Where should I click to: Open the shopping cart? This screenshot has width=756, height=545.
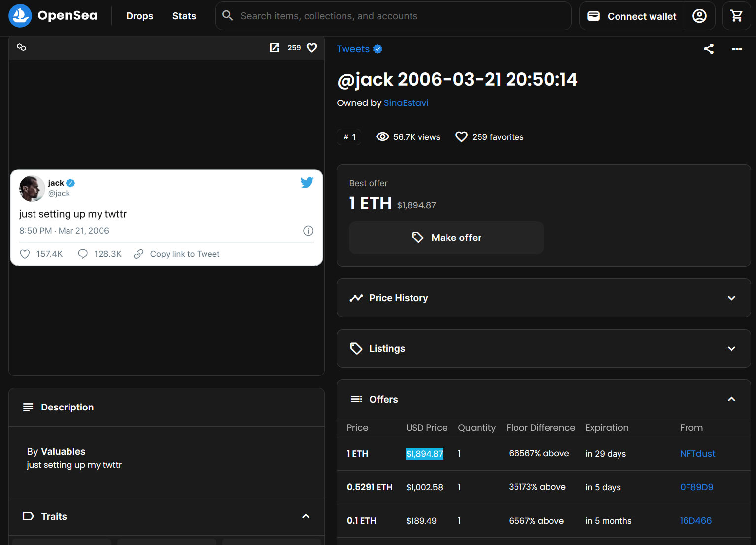pyautogui.click(x=737, y=16)
